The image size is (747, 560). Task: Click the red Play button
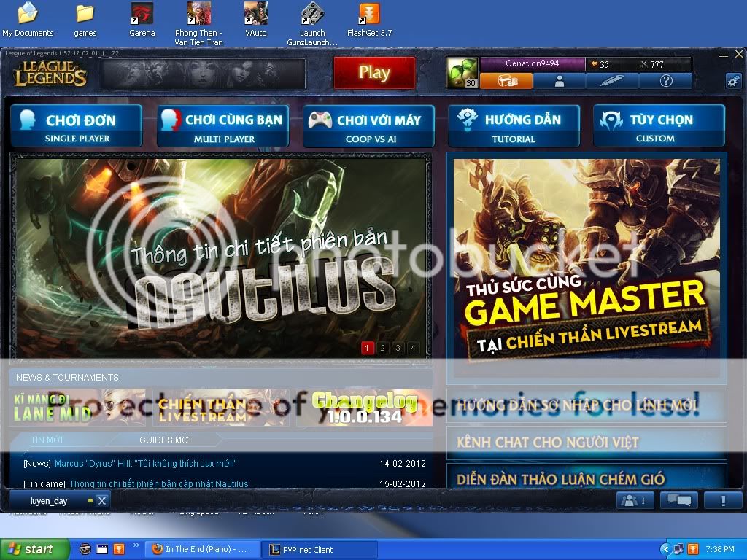click(x=374, y=73)
